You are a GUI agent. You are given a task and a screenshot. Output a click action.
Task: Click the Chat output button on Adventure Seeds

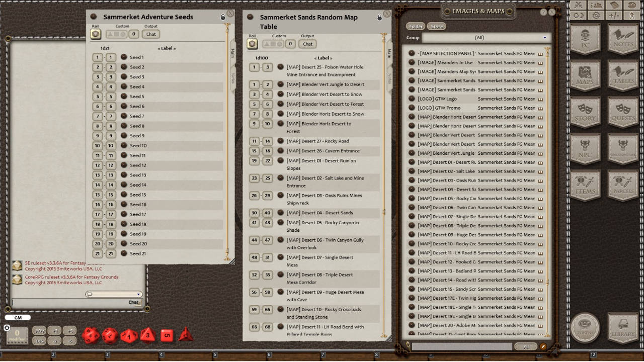150,34
